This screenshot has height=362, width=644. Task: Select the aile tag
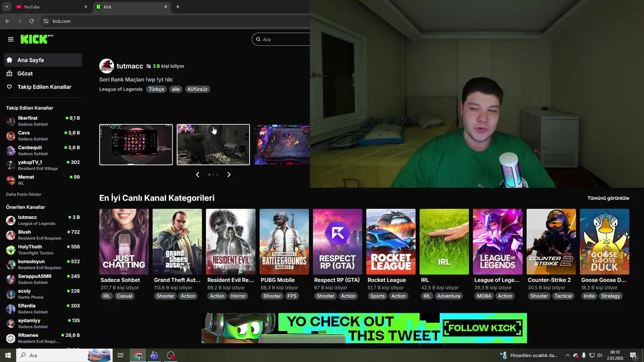click(176, 89)
